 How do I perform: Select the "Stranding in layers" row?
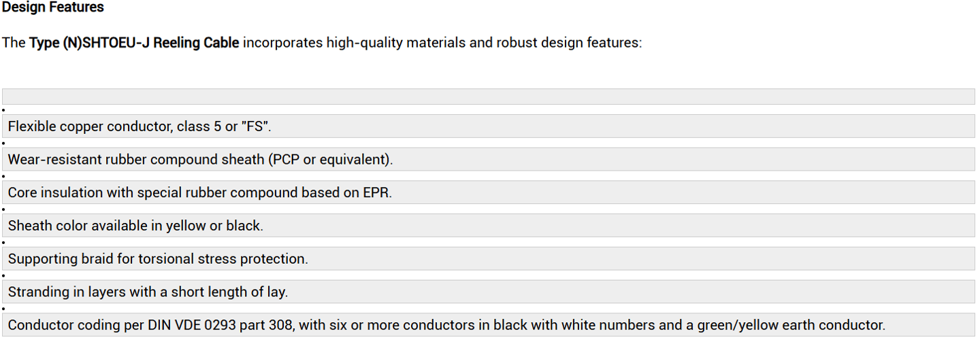[x=489, y=292]
